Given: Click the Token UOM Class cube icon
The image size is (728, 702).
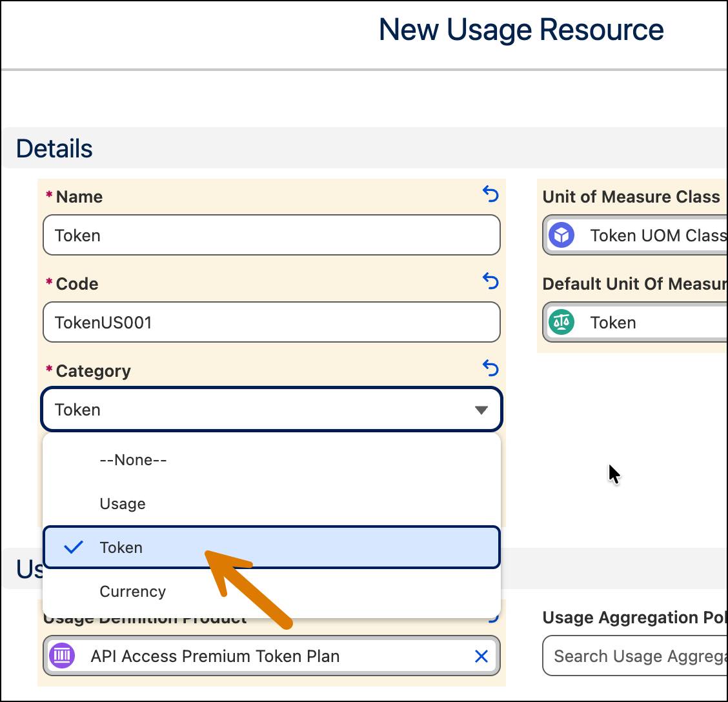Looking at the screenshot, I should [x=561, y=235].
